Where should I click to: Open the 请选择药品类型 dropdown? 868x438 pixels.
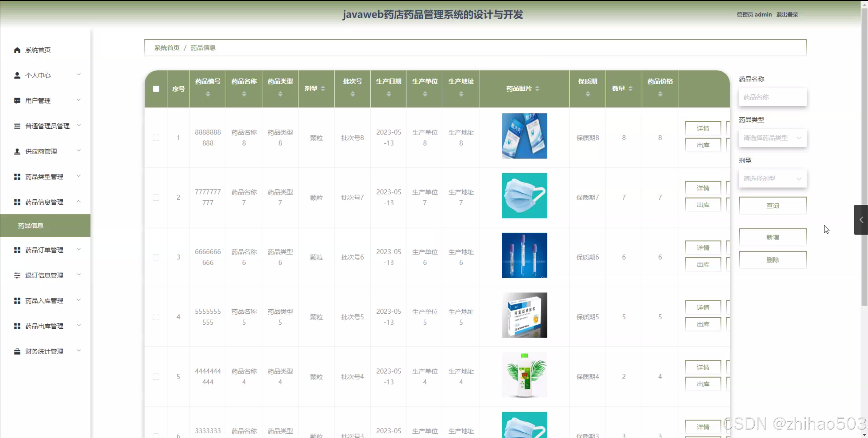772,138
